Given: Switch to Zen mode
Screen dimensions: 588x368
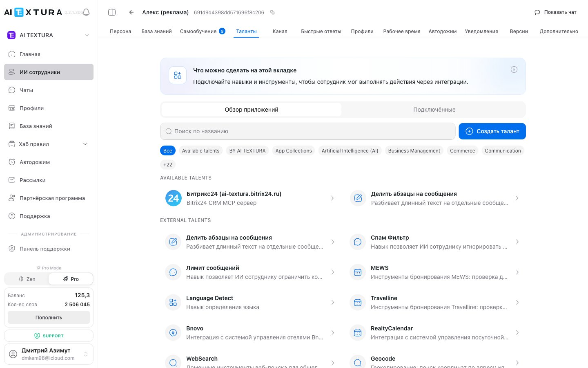Looking at the screenshot, I should click(27, 279).
